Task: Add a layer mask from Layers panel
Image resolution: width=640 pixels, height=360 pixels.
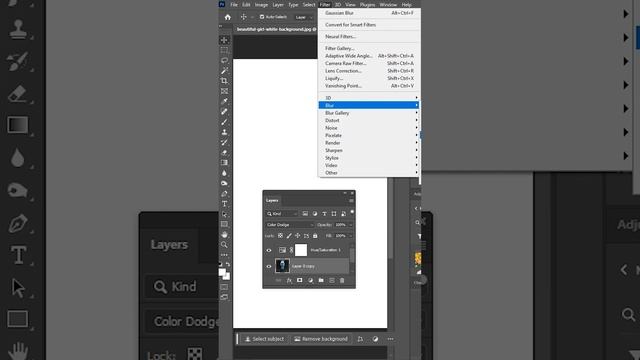Action: (300, 280)
